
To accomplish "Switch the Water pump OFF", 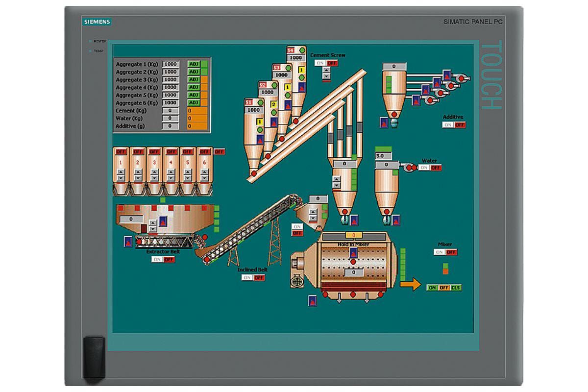I will [435, 168].
